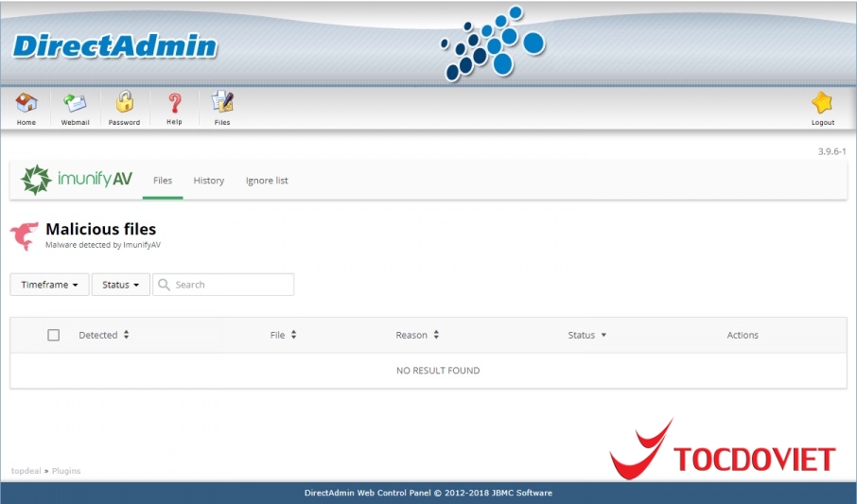The height and width of the screenshot is (504, 857).
Task: Follow the Plugins breadcrumb link
Action: [66, 471]
